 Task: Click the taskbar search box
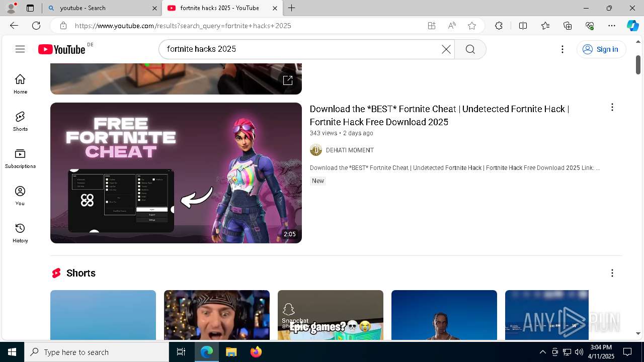[97, 352]
